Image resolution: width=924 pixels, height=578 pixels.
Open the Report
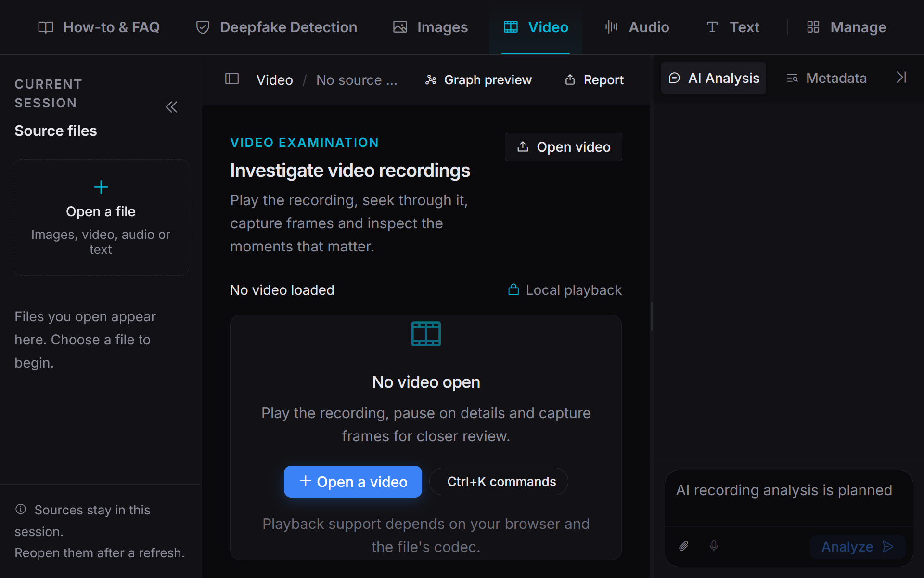click(594, 80)
